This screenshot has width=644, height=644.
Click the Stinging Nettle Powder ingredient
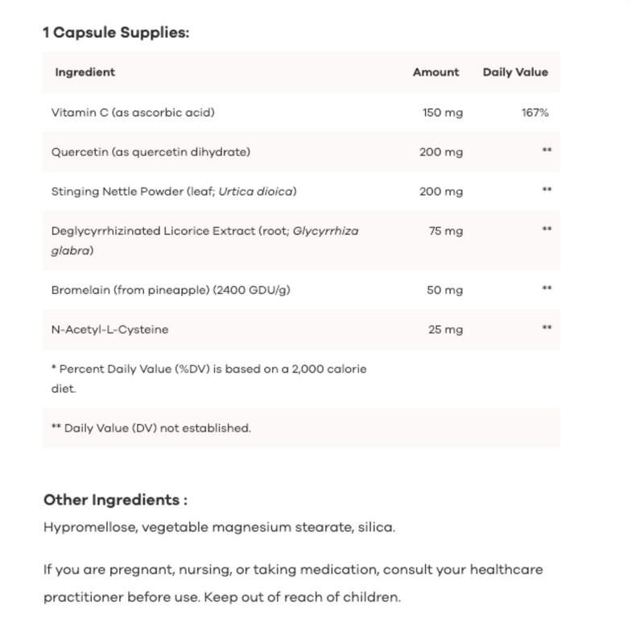point(175,190)
